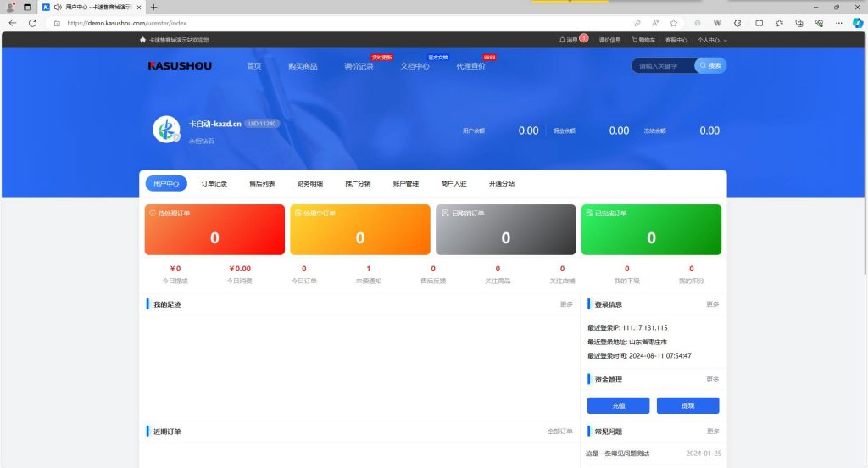Open 购买商品 in the navigation menu
The width and height of the screenshot is (868, 468).
pos(303,66)
